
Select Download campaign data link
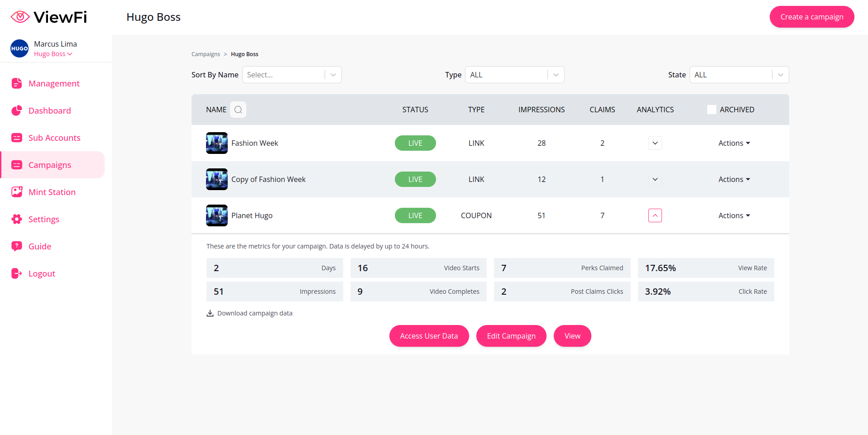point(249,313)
